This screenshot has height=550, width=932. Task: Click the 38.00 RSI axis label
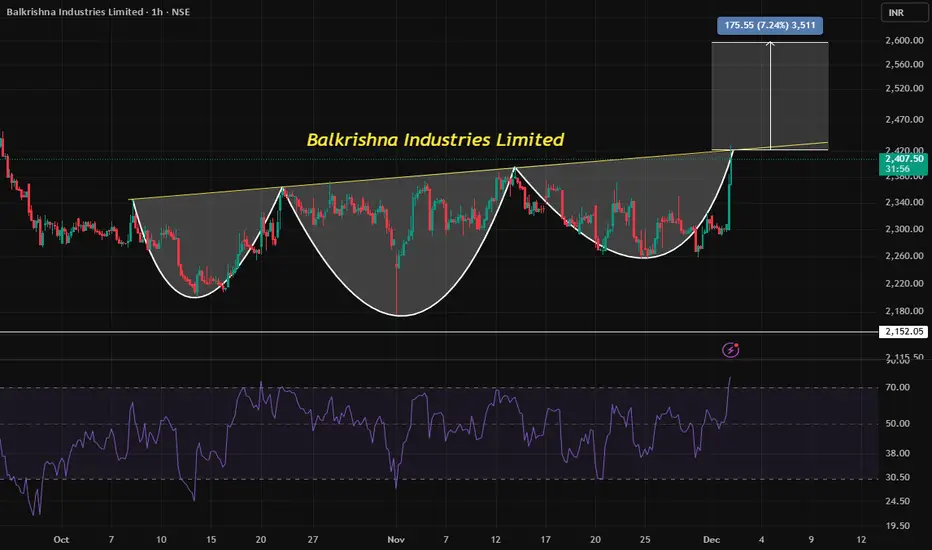(898, 453)
